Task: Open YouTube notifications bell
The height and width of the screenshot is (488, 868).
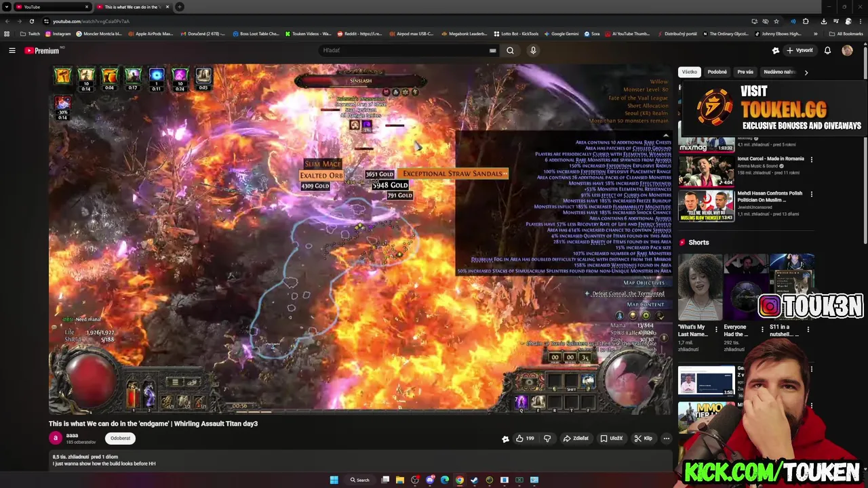Action: click(827, 50)
